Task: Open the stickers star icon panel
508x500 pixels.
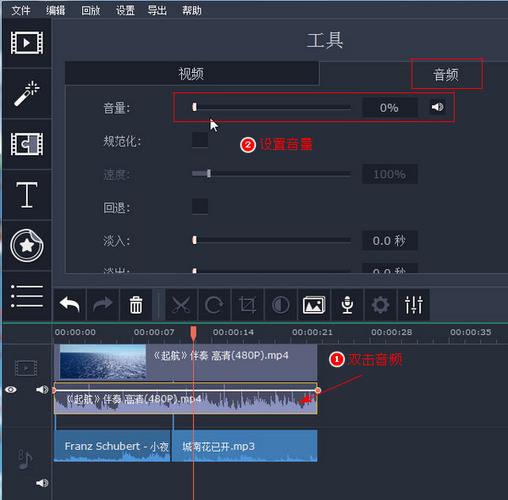Action: [x=27, y=246]
